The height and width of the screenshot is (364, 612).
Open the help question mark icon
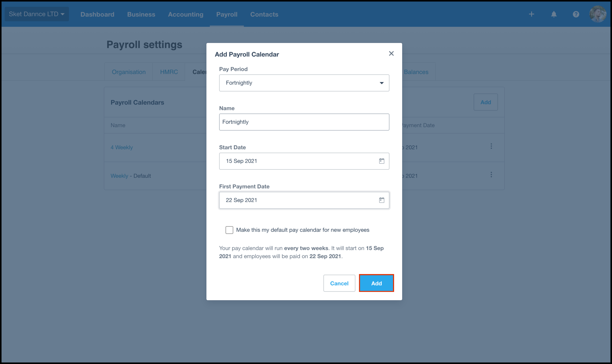(576, 14)
